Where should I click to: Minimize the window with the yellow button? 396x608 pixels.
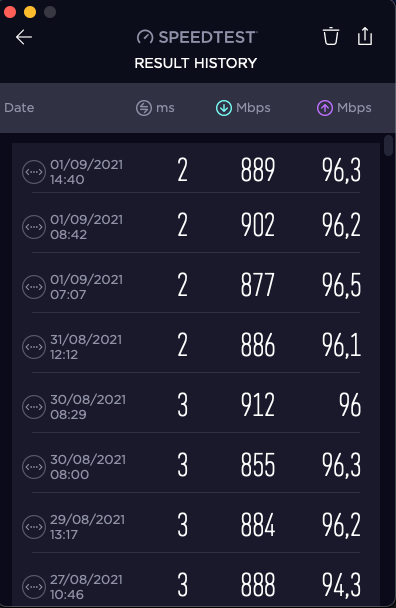(x=30, y=12)
